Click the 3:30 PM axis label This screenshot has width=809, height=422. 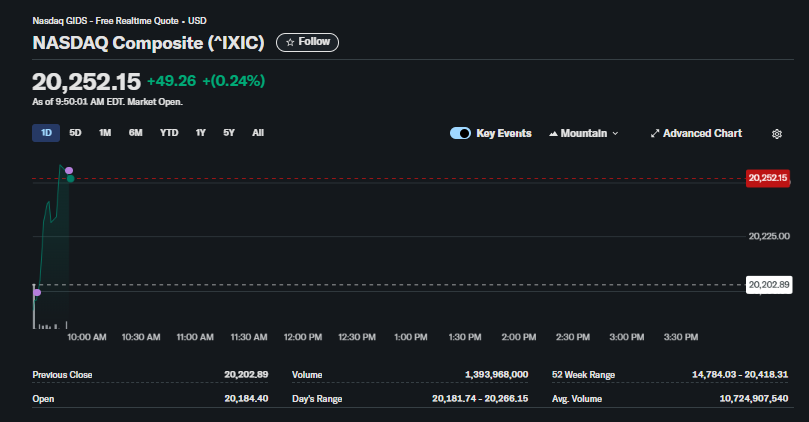[x=681, y=337]
